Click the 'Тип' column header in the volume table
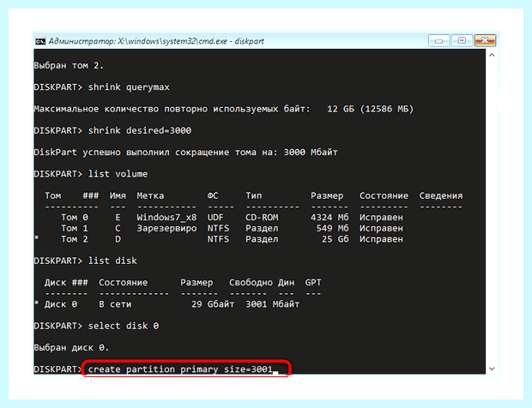This screenshot has width=532, height=408. 254,195
